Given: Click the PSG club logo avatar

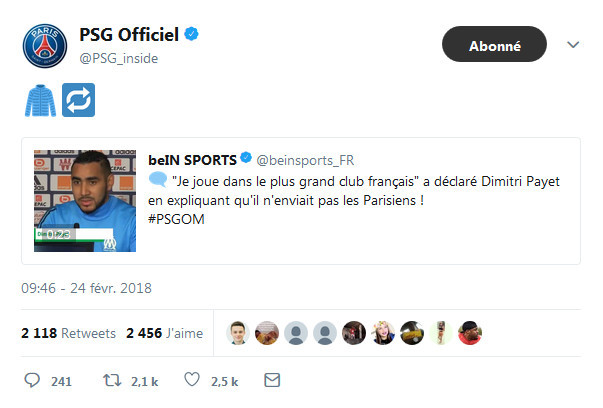Looking at the screenshot, I should (43, 44).
